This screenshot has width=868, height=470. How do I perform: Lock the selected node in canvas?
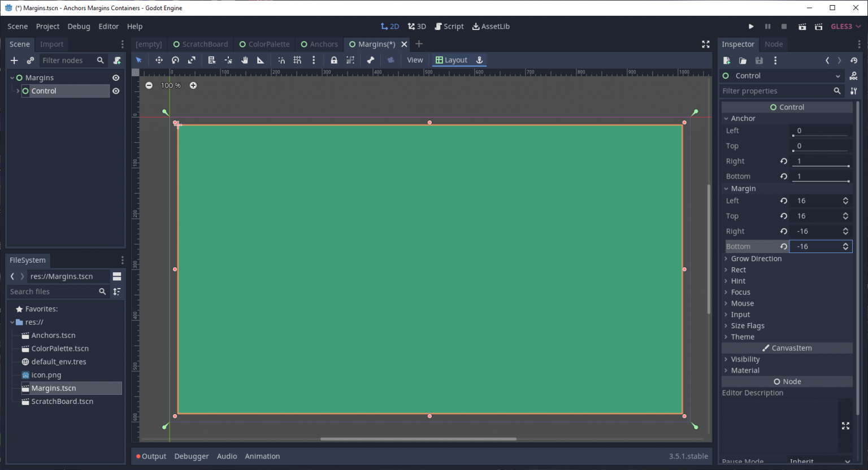(333, 60)
